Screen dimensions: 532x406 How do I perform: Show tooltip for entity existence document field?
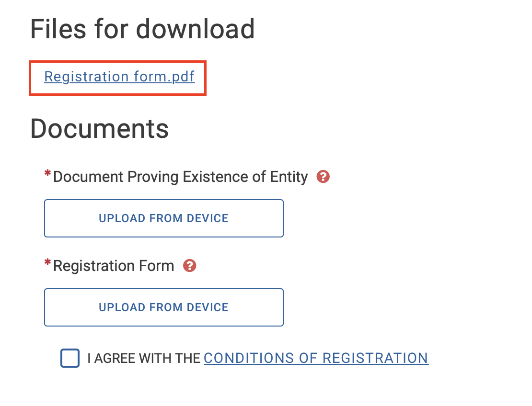click(324, 177)
